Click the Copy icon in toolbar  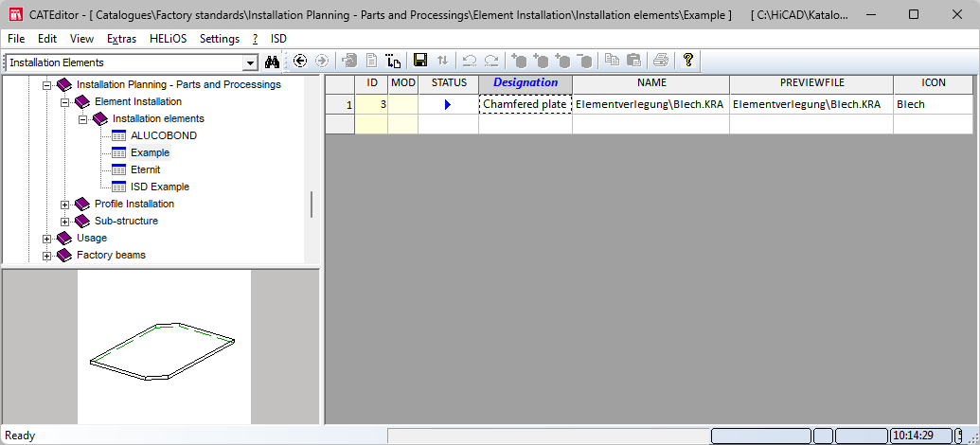click(612, 61)
